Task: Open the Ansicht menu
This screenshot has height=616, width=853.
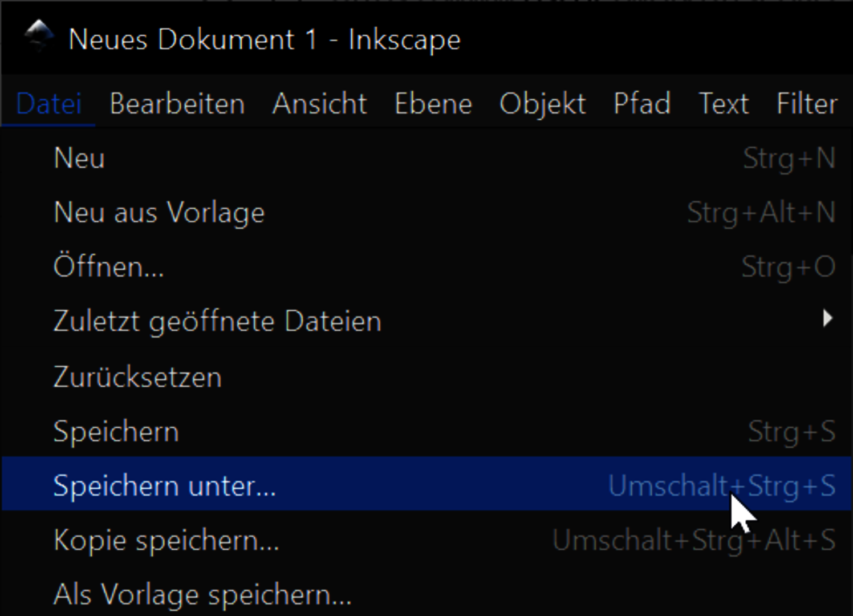Action: coord(319,104)
